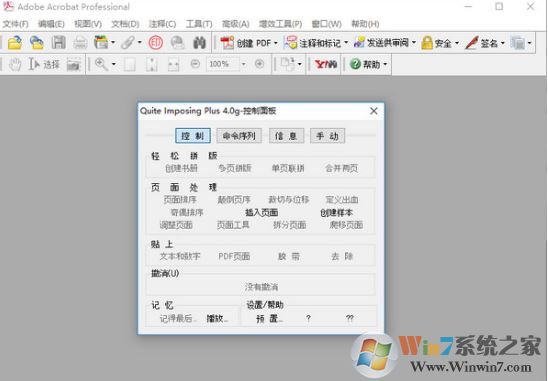The width and height of the screenshot is (548, 381).
Task: Open the 高级(A) menu
Action: pyautogui.click(x=236, y=24)
